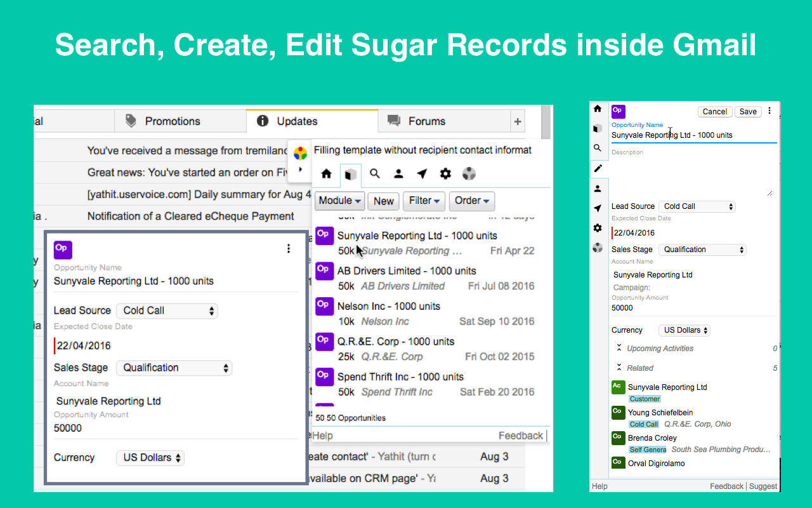Open Currency dropdown in the right panel
Image resolution: width=812 pixels, height=508 pixels.
[x=684, y=330]
